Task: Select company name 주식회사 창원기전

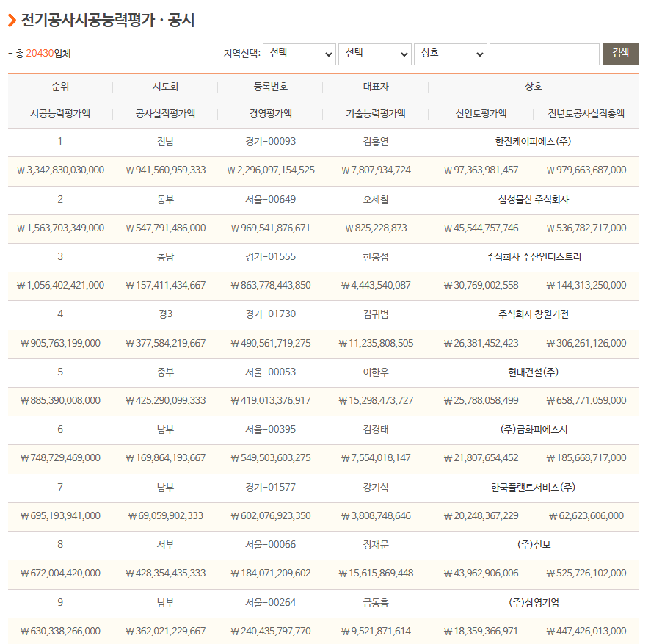Action: 533,314
